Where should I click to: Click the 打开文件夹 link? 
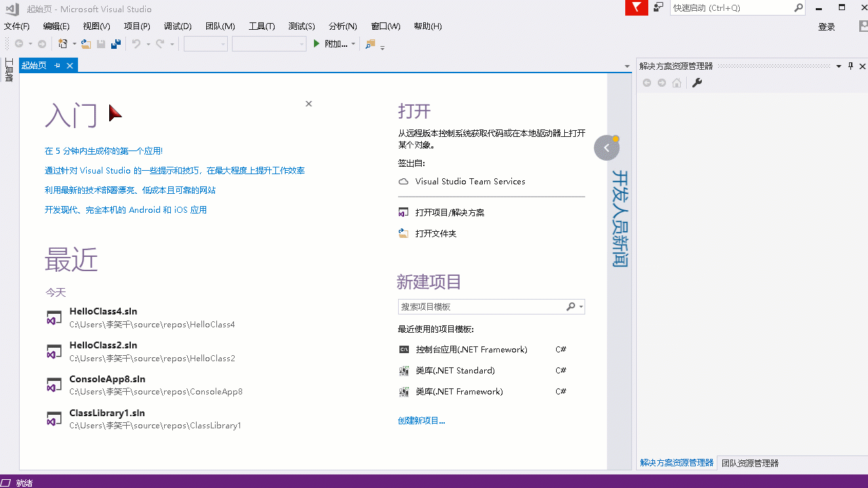tap(436, 234)
